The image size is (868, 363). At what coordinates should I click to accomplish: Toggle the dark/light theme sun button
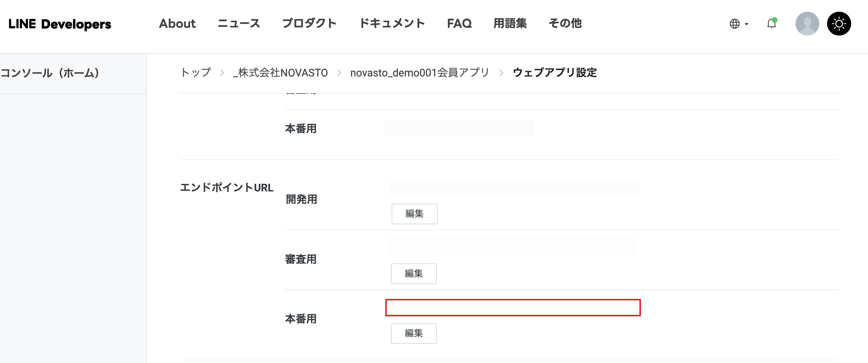click(839, 23)
